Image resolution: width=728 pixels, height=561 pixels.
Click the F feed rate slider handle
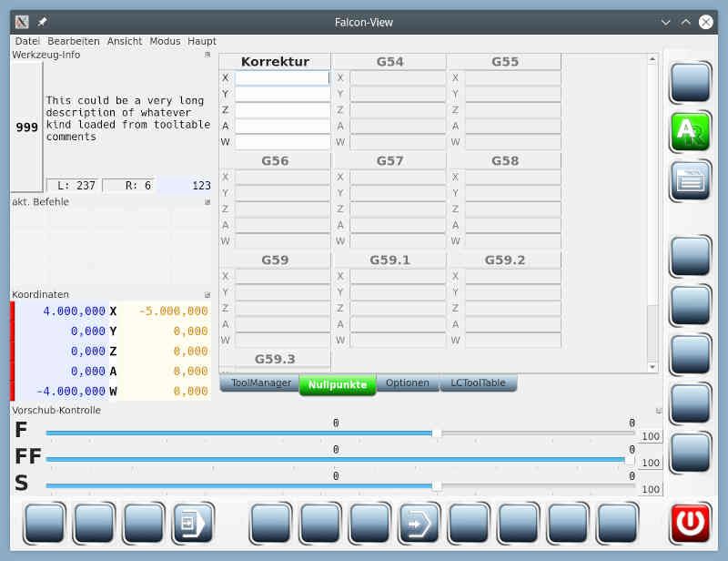(437, 433)
